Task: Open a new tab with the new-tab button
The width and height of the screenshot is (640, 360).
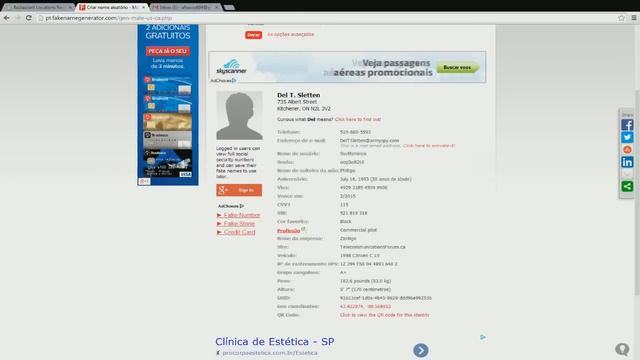Action: tap(229, 7)
